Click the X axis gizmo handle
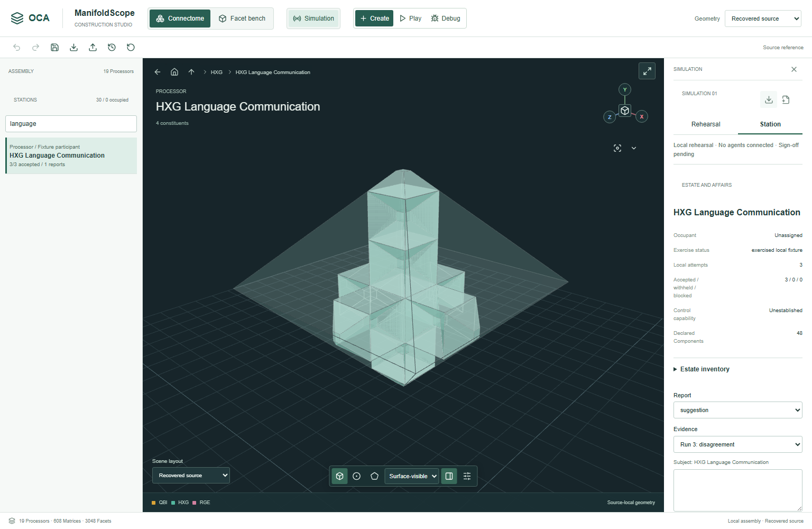Screen dimensions: 812x529 [x=642, y=116]
